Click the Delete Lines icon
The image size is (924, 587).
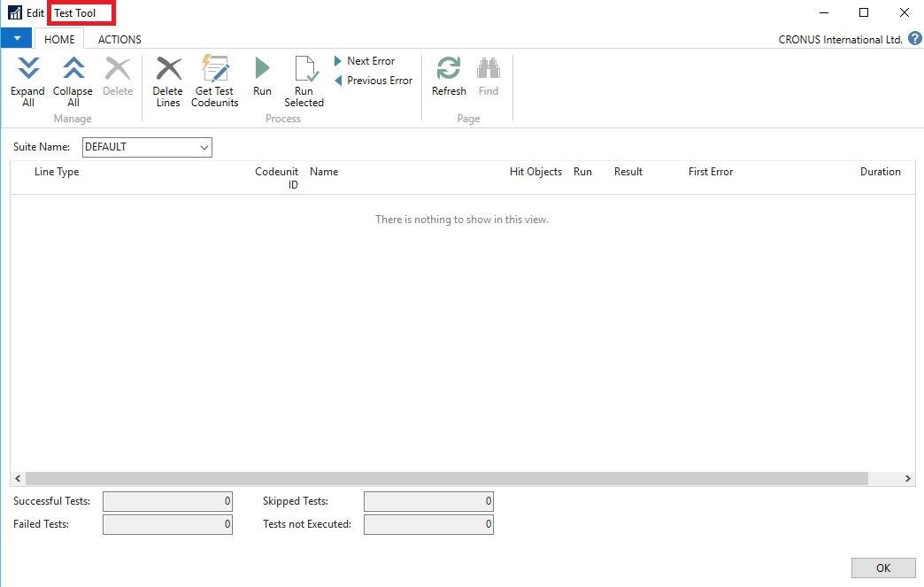167,70
